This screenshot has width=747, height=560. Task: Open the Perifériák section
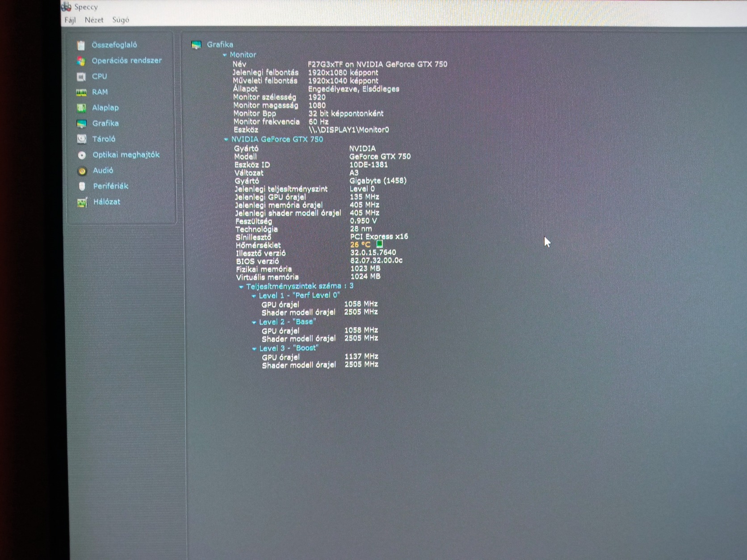point(111,186)
